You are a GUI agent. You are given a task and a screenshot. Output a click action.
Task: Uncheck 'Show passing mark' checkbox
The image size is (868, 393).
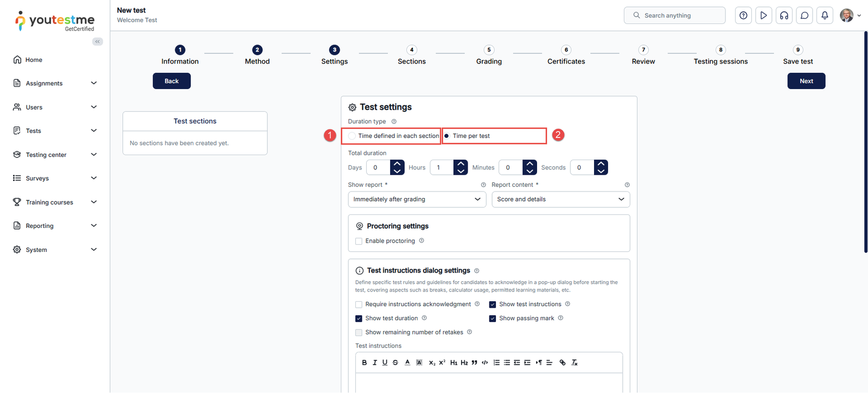[x=493, y=319]
